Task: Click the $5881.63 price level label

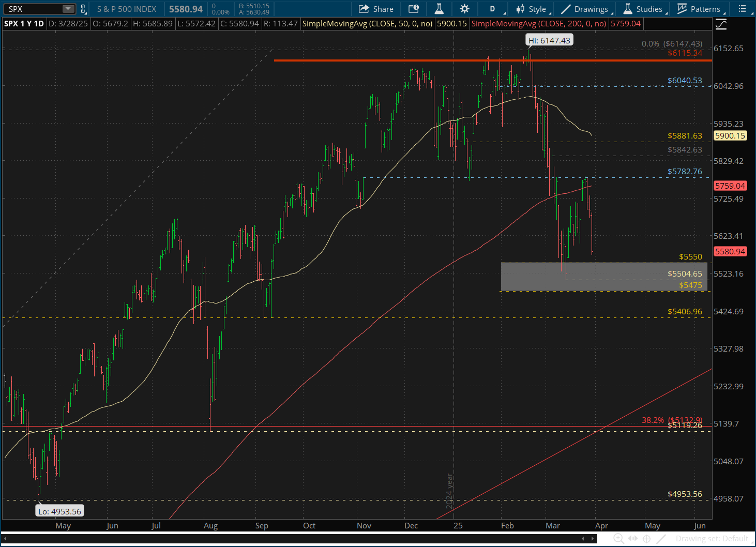Action: click(685, 136)
